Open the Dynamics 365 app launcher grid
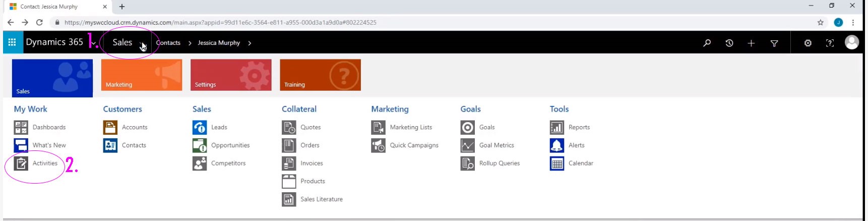Image resolution: width=868 pixels, height=221 pixels. (x=12, y=42)
